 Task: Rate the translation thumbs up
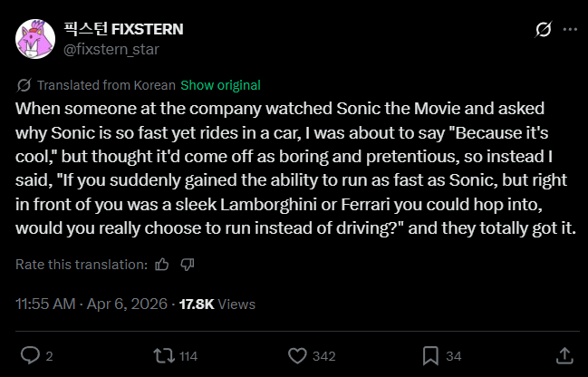click(x=162, y=265)
